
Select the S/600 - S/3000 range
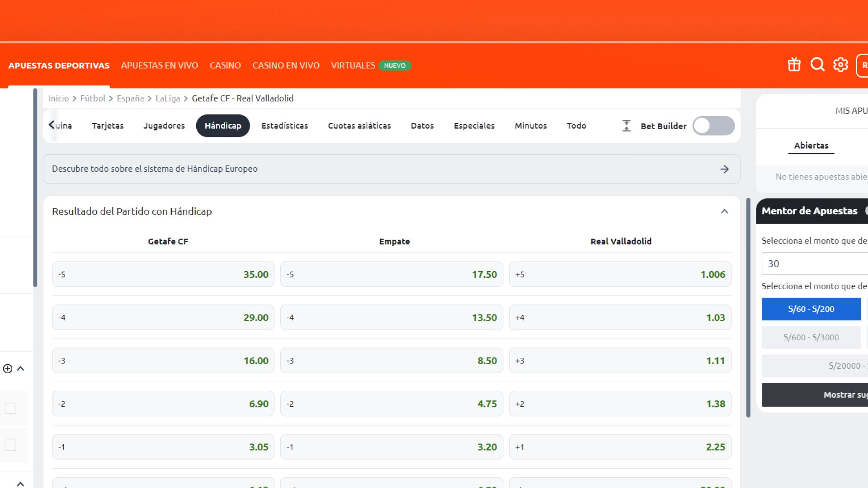coord(811,338)
